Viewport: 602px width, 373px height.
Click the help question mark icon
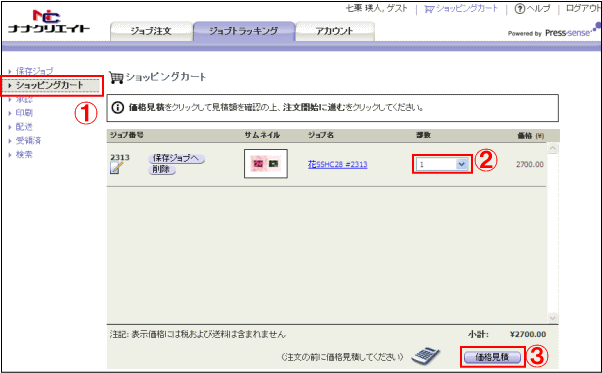point(519,9)
